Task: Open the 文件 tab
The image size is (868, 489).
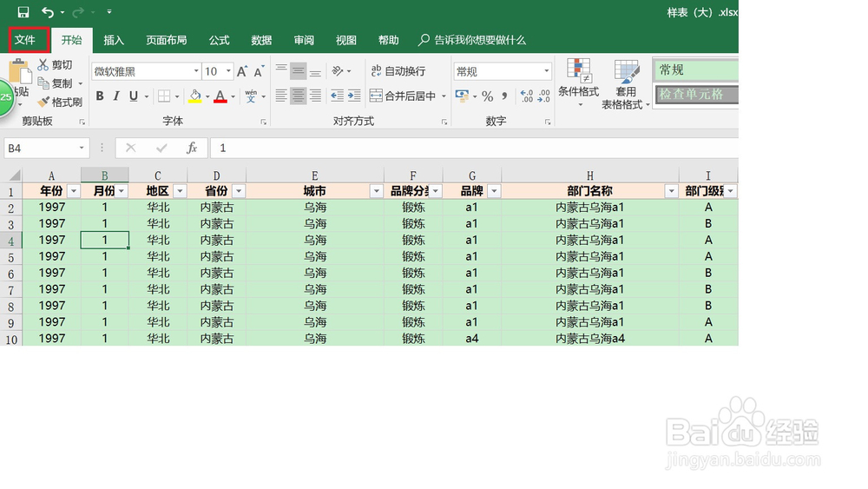Action: click(x=25, y=40)
